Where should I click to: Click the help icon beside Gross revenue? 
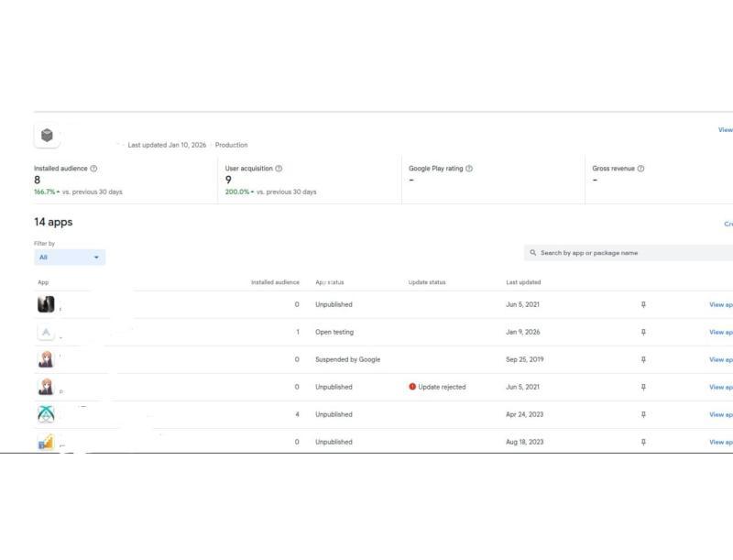pos(640,169)
